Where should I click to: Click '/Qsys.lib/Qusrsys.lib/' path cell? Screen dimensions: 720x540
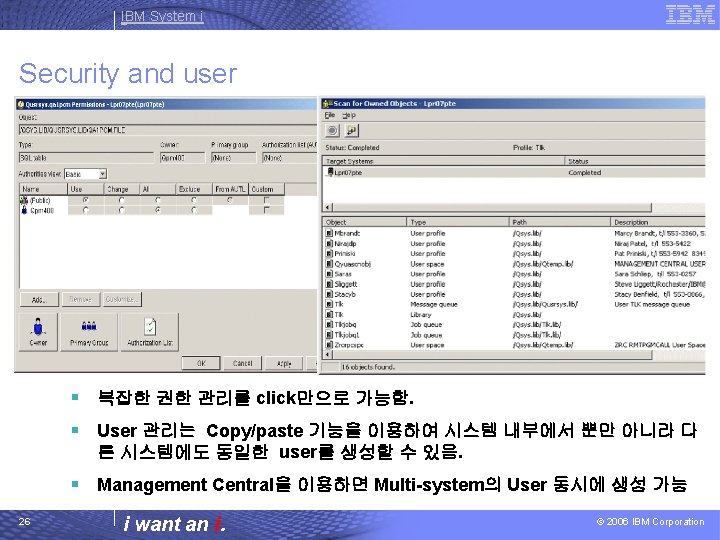(x=545, y=304)
